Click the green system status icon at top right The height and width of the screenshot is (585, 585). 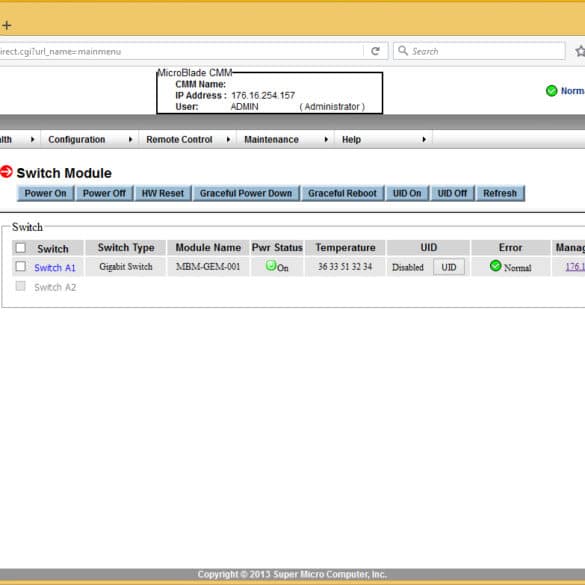(551, 91)
